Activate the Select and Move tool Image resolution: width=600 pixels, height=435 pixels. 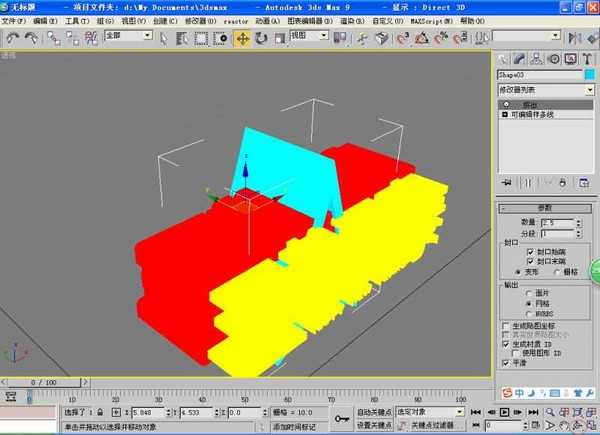[x=243, y=38]
